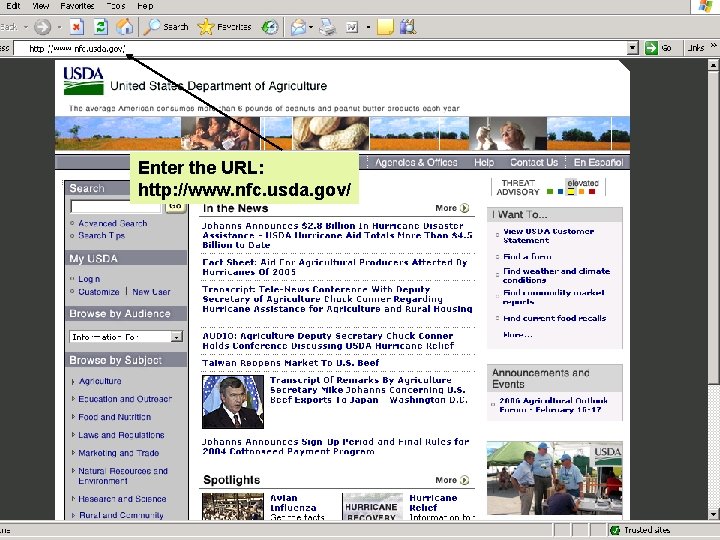Click Find weather and climate conditions
Screen dimensions: 720x540
pyautogui.click(x=557, y=276)
